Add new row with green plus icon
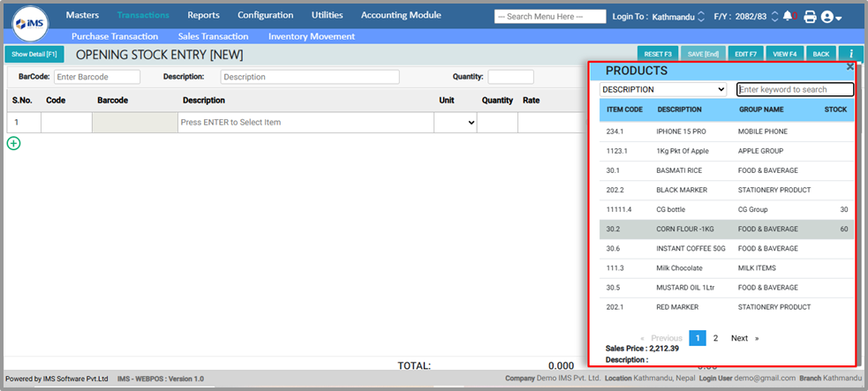Viewport: 868px width, 391px height. [13, 143]
